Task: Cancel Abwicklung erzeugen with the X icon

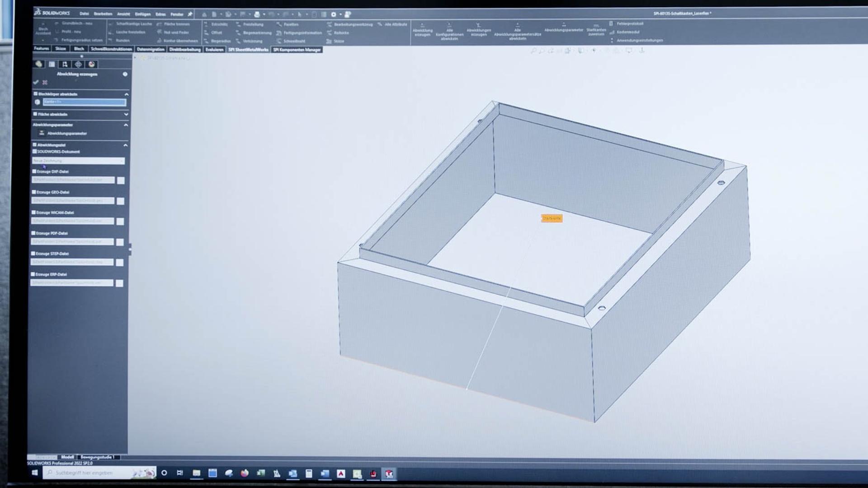Action: point(45,82)
